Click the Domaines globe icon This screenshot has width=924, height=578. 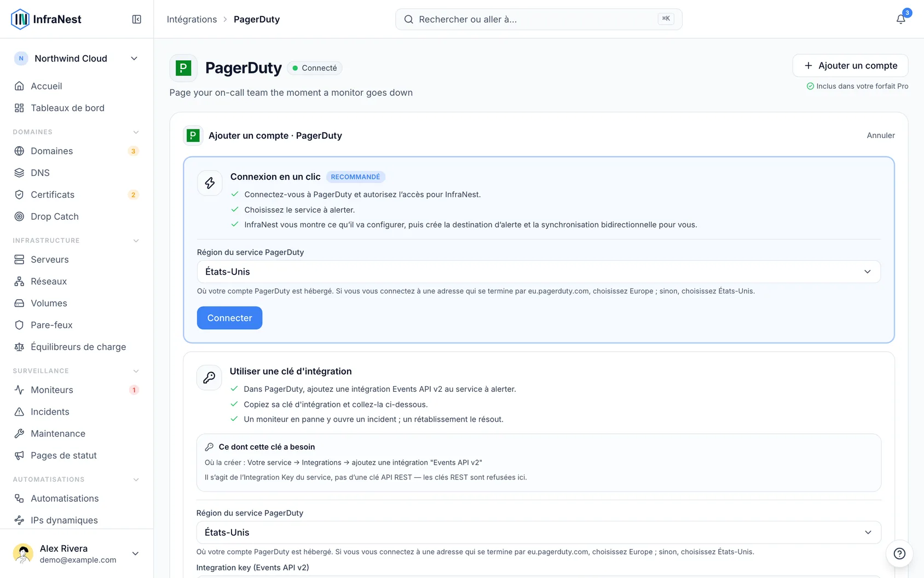(x=19, y=151)
